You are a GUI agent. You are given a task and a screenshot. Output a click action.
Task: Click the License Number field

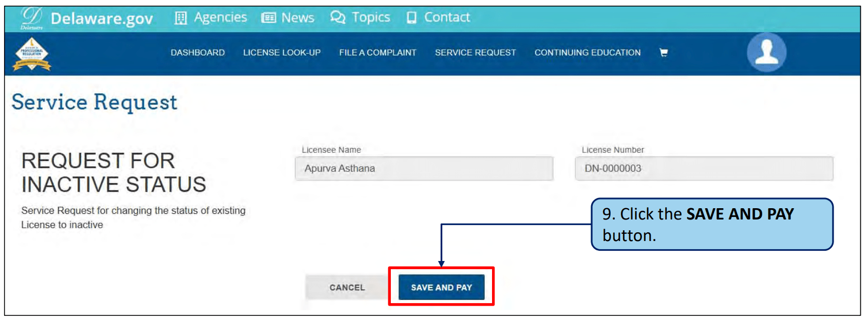coord(704,169)
